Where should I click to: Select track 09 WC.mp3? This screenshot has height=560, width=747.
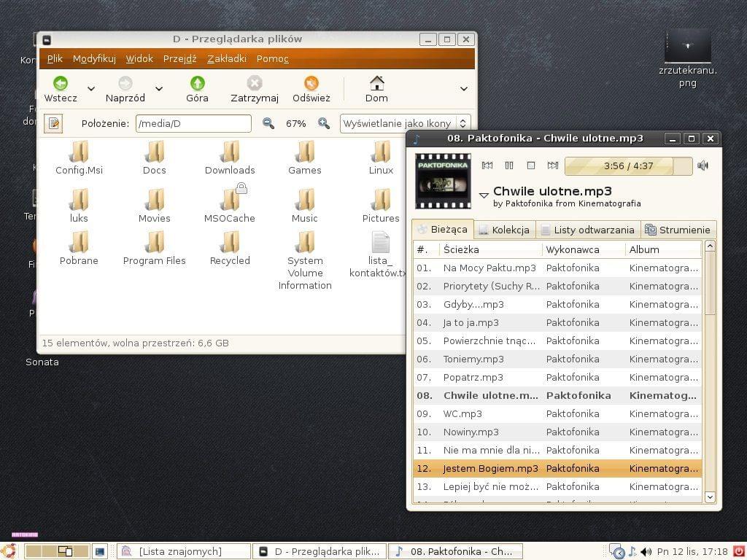[557, 414]
